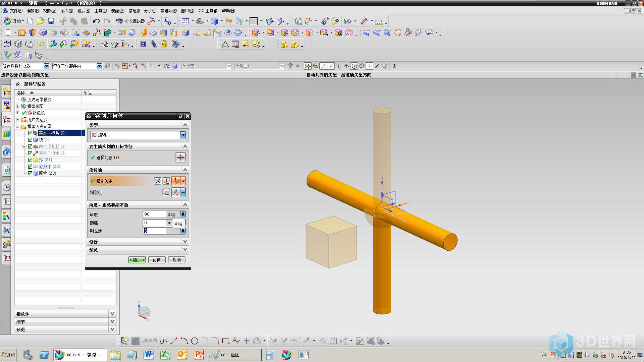644x362 pixels.
Task: Click the cylindrical gear blue icon
Action: pyautogui.click(x=143, y=44)
